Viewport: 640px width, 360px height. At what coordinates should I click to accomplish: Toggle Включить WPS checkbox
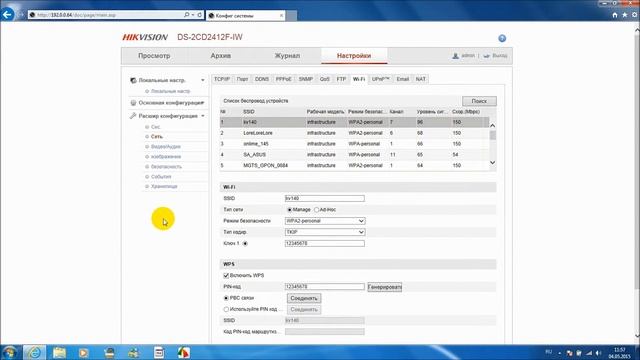226,276
